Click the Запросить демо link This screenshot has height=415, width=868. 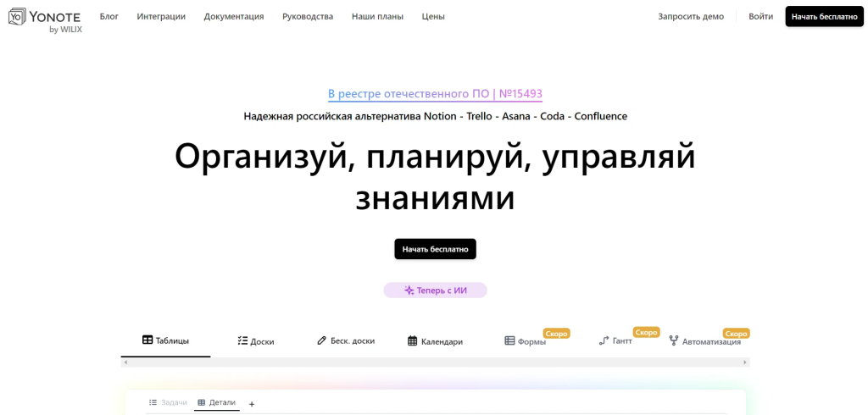[x=691, y=17]
